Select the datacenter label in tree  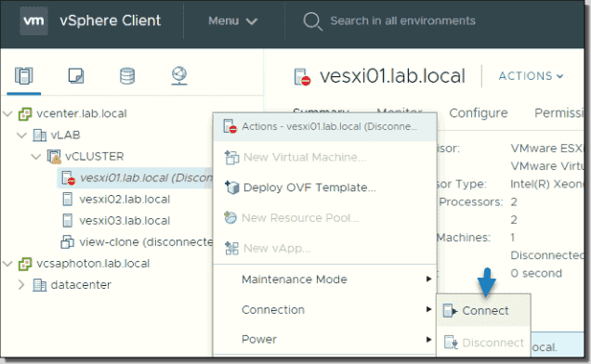(81, 285)
